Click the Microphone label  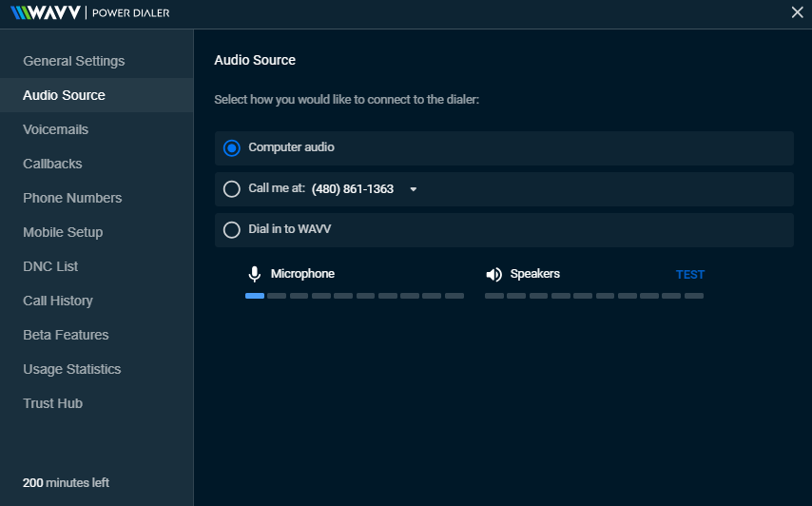click(x=302, y=274)
